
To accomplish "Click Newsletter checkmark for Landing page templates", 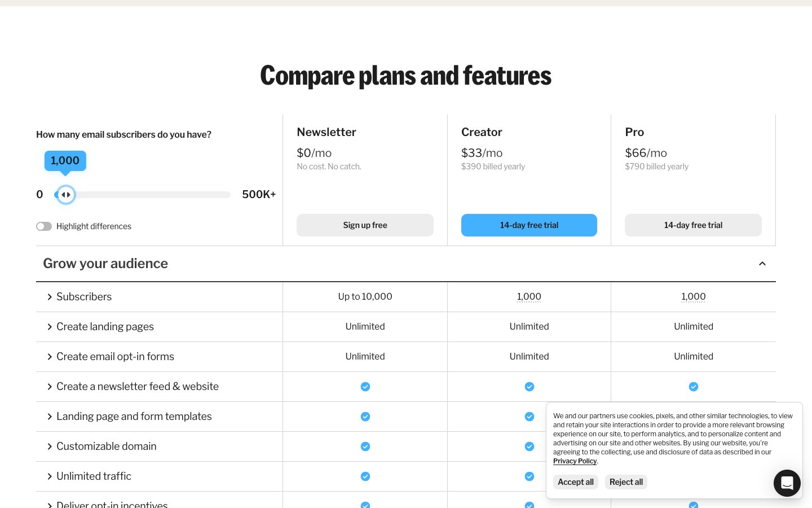I will pos(365,417).
